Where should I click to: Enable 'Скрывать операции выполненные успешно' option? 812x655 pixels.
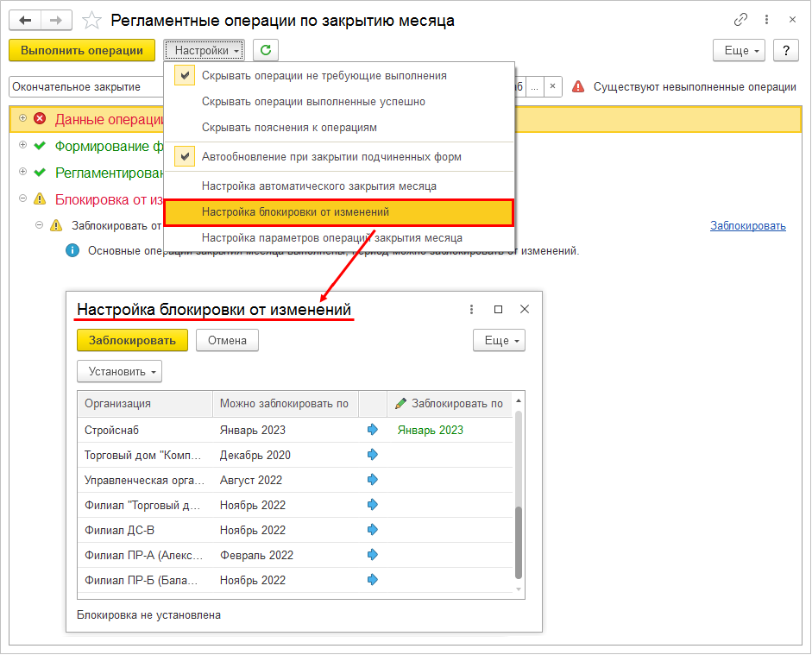pos(313,102)
